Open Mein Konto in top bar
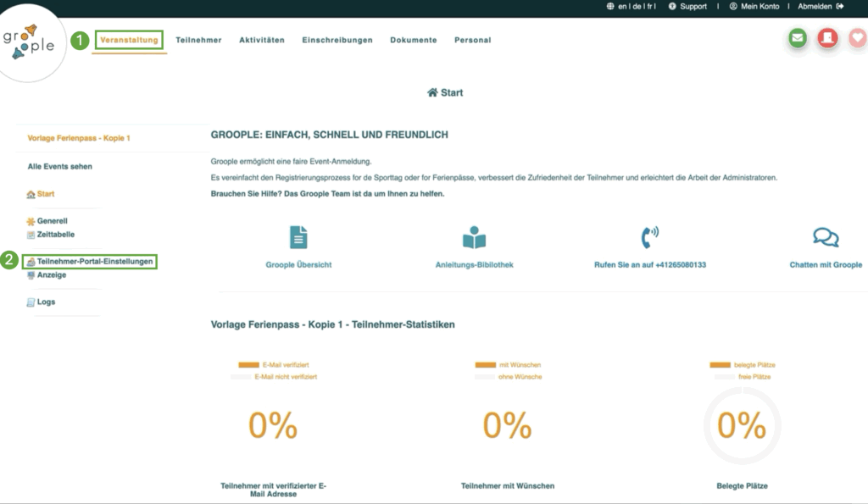 754,6
